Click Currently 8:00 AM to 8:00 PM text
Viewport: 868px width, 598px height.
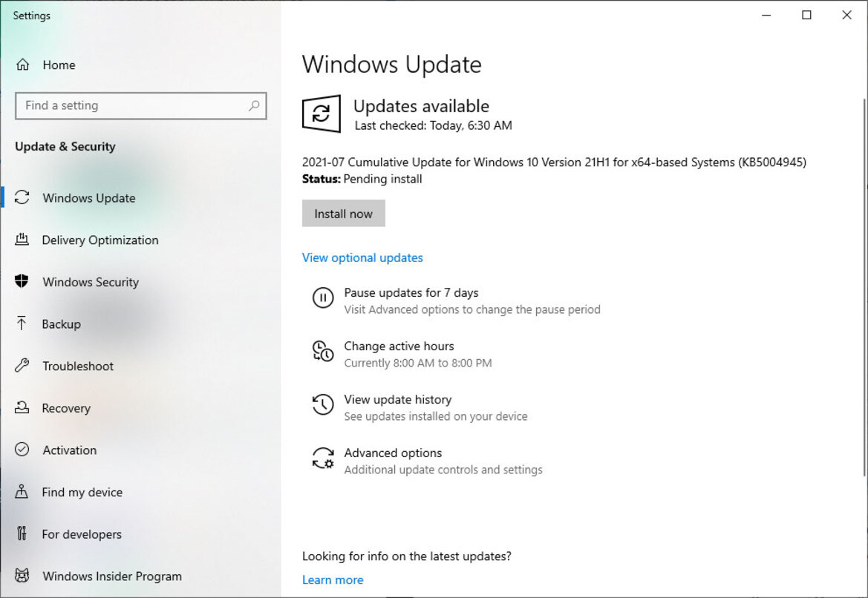418,363
